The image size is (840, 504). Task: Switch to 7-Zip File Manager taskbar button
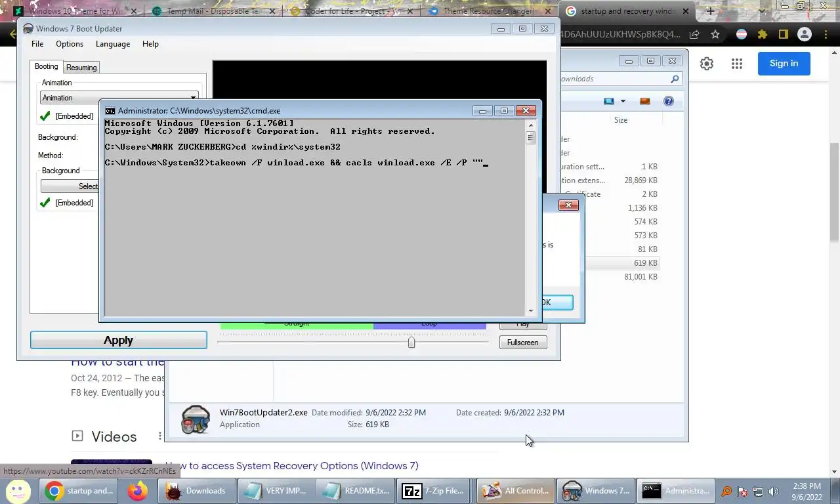434,491
